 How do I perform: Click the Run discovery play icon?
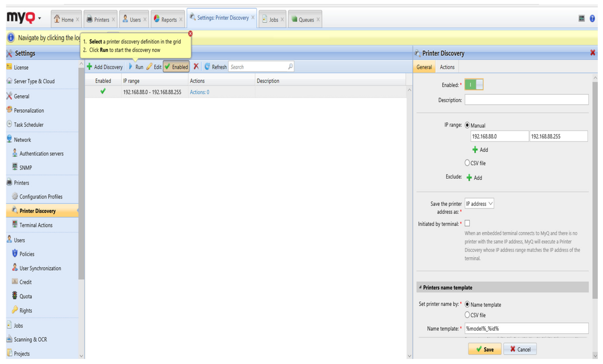tap(131, 67)
